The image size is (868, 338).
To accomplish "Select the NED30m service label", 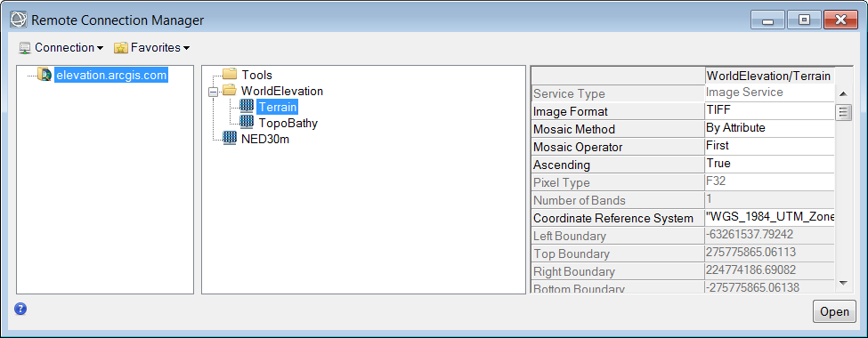I will [x=265, y=139].
